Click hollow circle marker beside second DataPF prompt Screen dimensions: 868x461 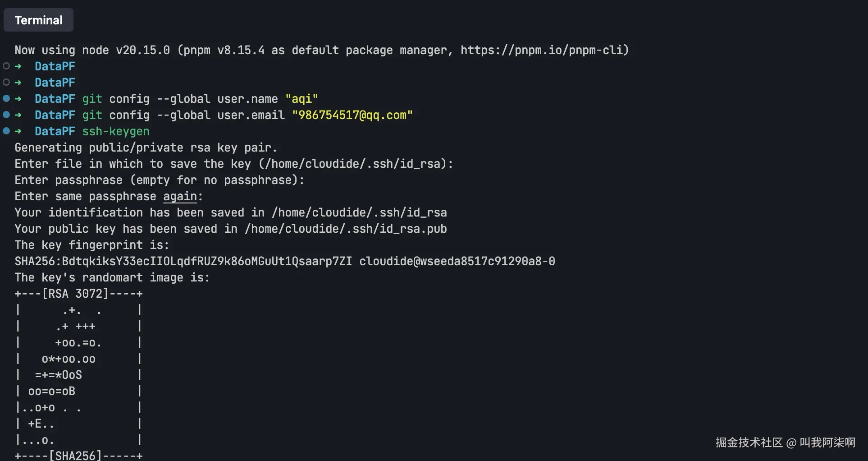[x=6, y=83]
